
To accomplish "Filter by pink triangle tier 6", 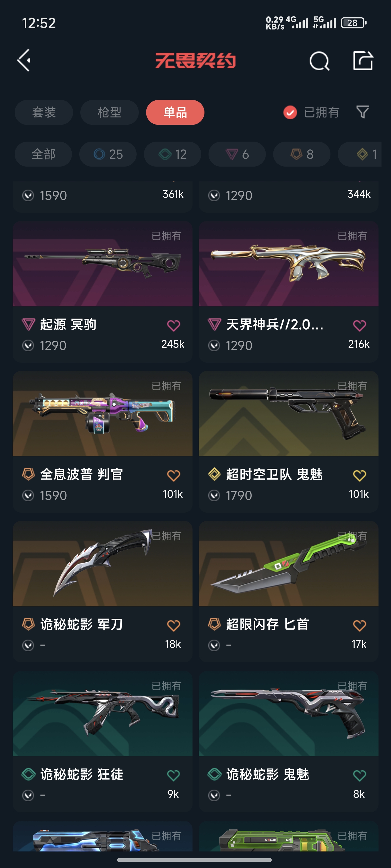I will 237,154.
